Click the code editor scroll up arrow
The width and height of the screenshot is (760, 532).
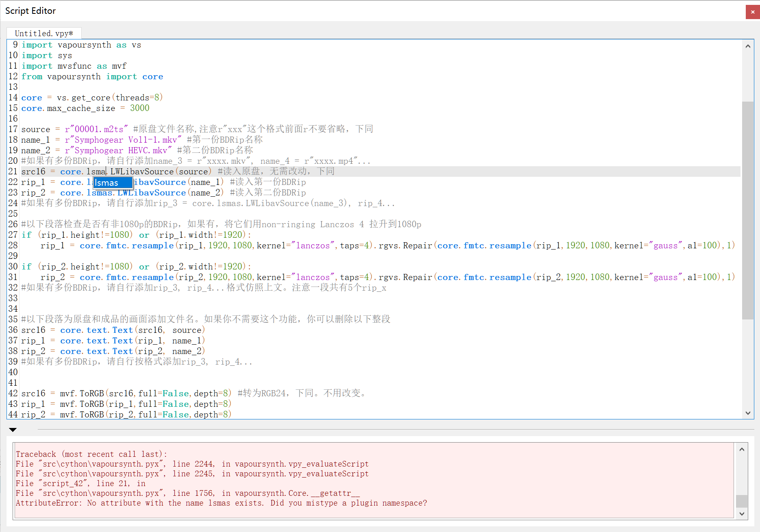(748, 46)
